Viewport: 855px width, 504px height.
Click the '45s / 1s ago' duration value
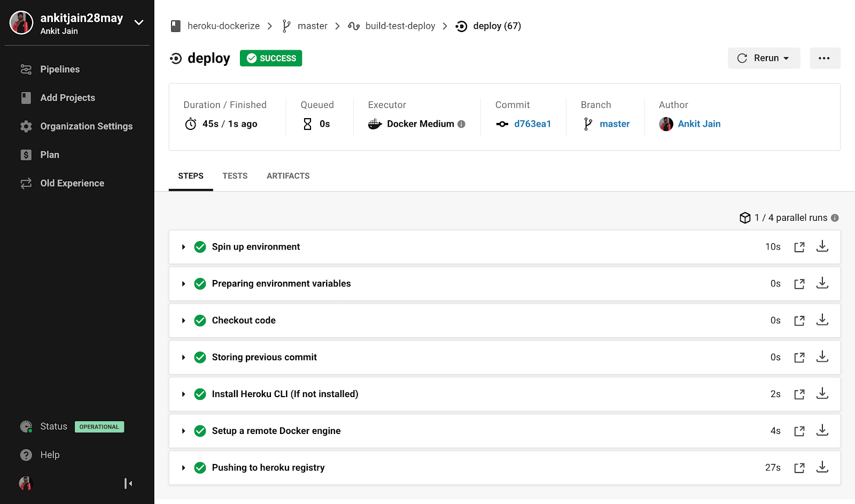[230, 124]
